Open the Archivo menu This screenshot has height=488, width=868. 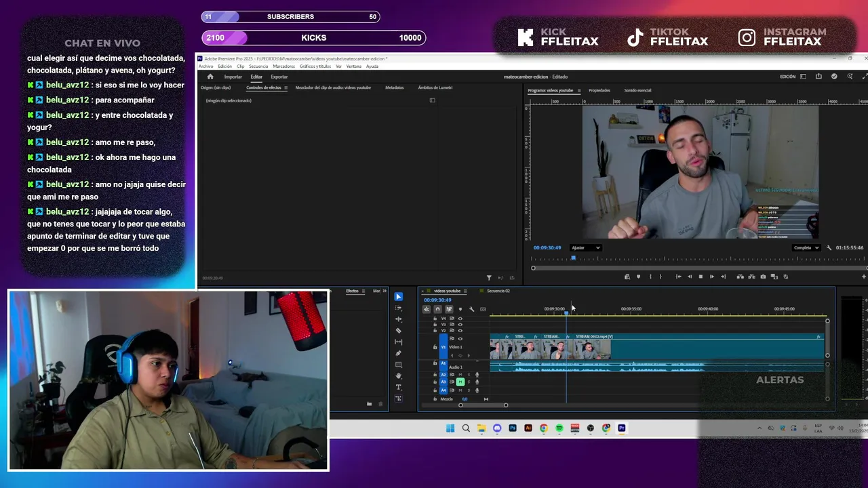point(205,66)
